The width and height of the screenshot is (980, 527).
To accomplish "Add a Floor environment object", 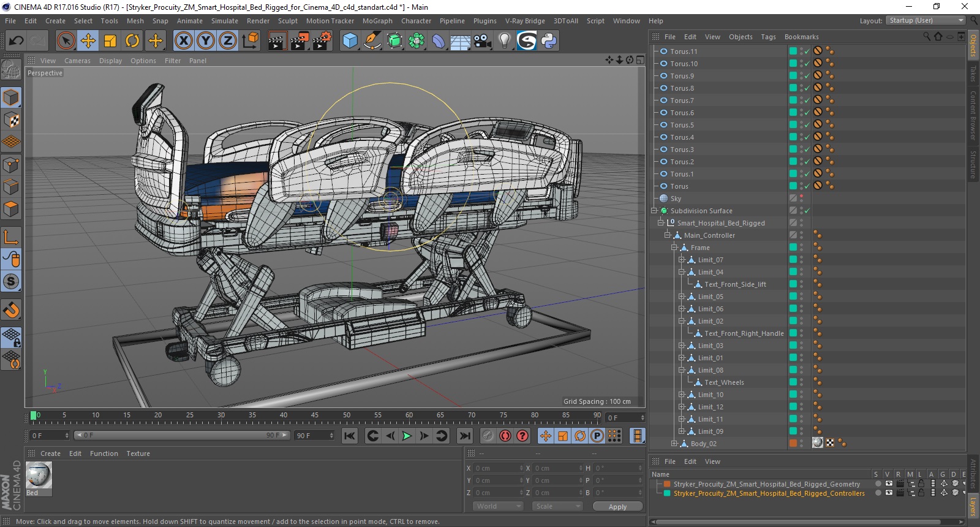I will click(x=460, y=41).
